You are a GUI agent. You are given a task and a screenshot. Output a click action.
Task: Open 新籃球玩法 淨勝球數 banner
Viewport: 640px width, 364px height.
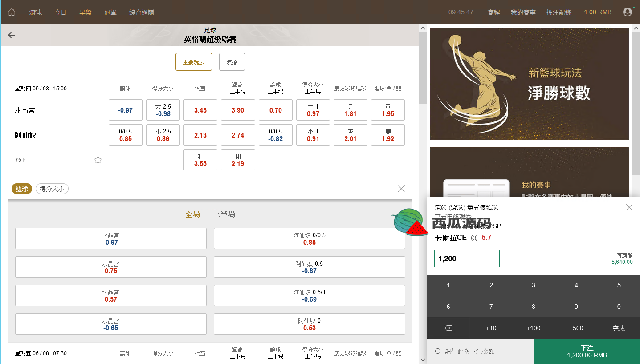530,84
